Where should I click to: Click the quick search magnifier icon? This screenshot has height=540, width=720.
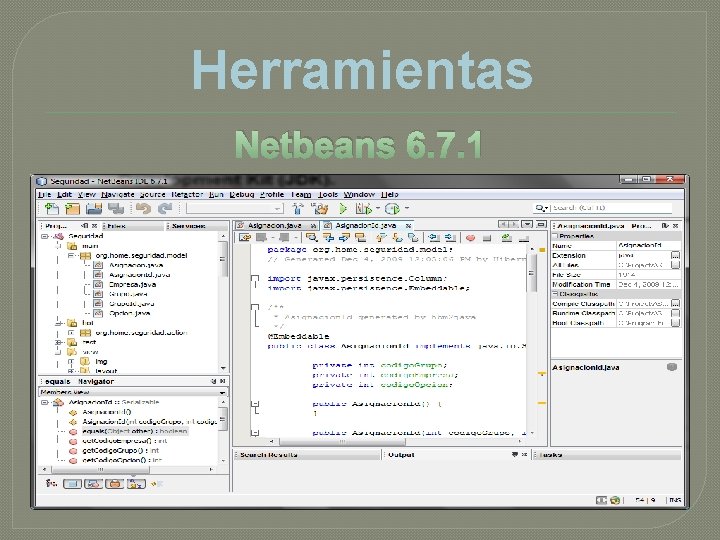[x=540, y=208]
